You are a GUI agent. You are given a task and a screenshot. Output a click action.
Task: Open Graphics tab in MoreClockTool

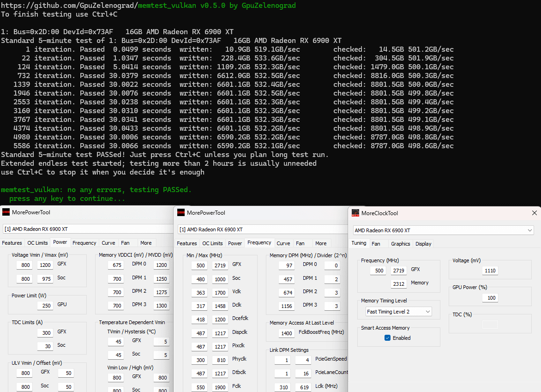click(x=401, y=244)
